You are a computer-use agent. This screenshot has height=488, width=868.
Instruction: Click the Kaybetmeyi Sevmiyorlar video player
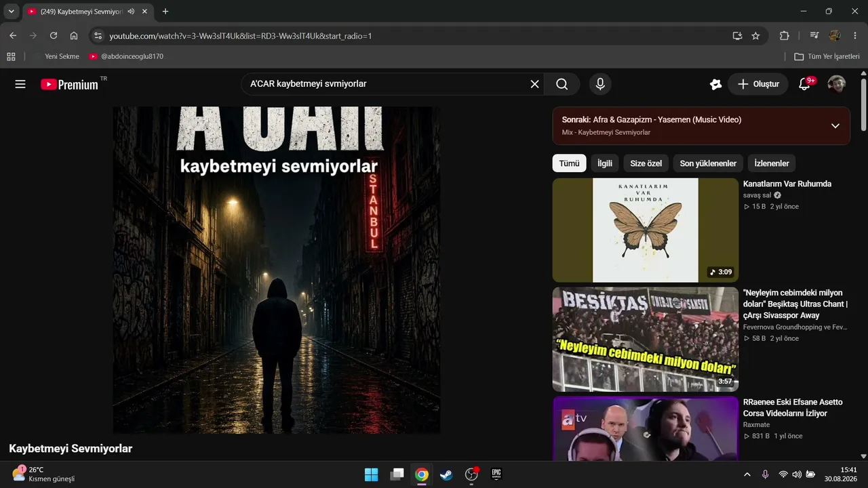[277, 270]
